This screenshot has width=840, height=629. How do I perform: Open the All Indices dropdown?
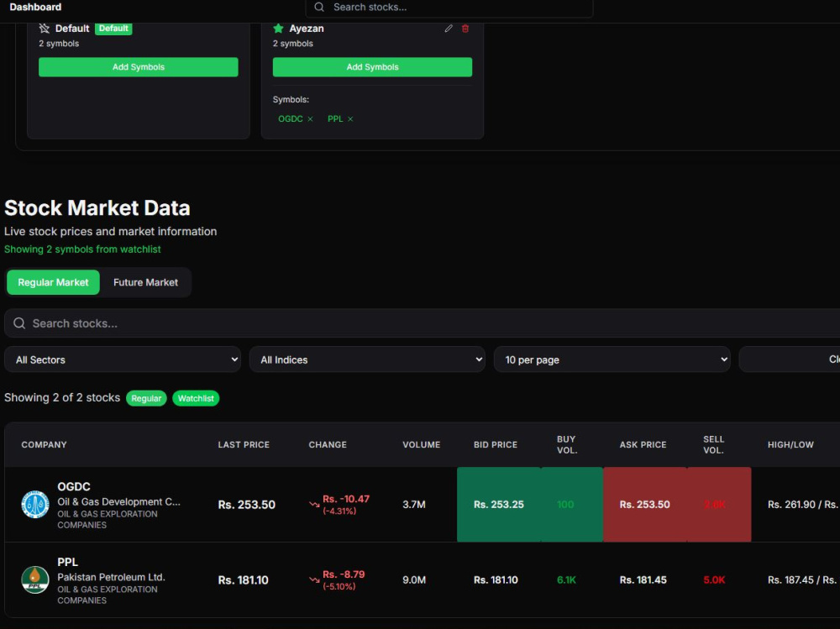pyautogui.click(x=367, y=359)
